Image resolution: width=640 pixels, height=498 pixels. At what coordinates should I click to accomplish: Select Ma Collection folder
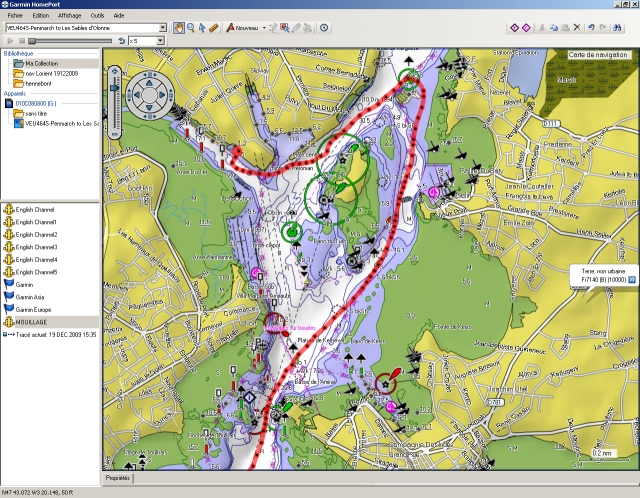coord(42,64)
